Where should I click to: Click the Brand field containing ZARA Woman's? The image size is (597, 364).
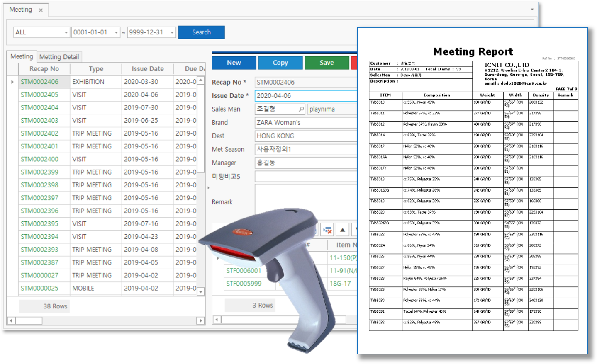[x=306, y=123]
